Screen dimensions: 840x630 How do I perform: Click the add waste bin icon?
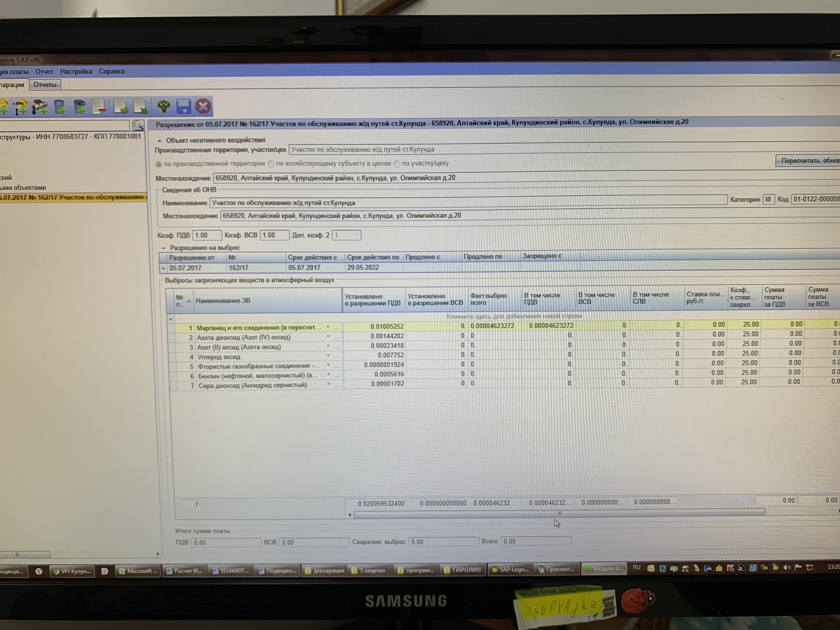(x=60, y=107)
